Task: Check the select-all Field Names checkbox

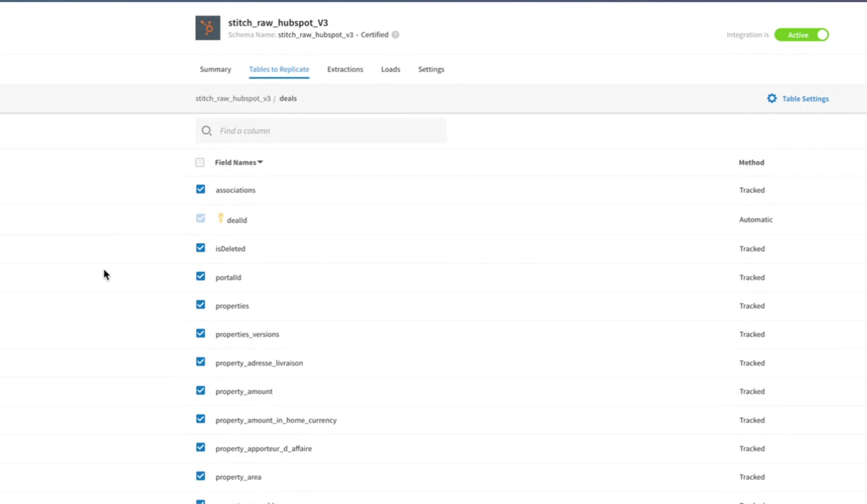Action: click(200, 162)
